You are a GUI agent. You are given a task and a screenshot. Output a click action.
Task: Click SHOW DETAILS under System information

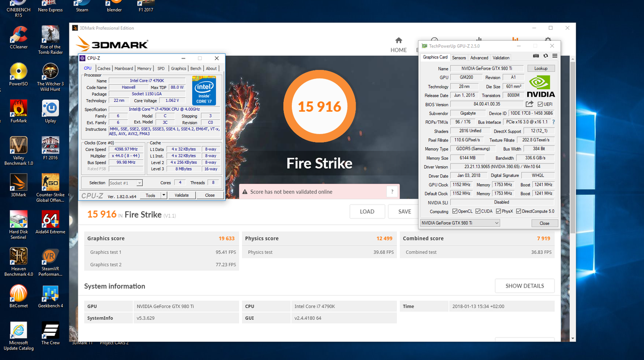(525, 286)
